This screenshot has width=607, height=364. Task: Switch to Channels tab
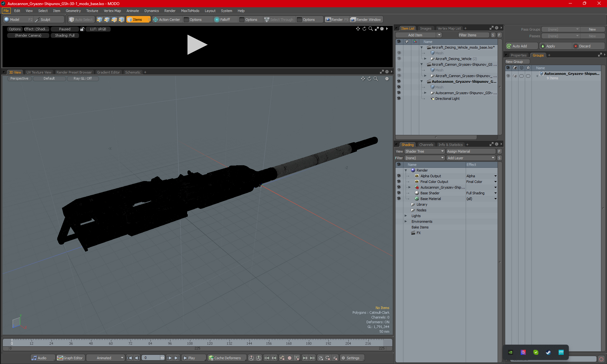426,145
